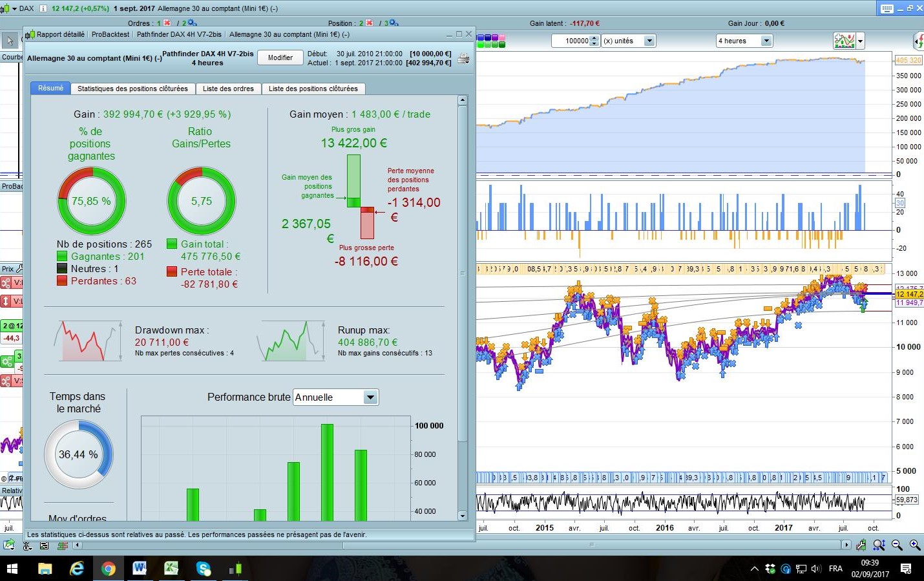924x581 pixels.
Task: Click the 36,44 % time-in-market gauge
Action: pos(78,454)
